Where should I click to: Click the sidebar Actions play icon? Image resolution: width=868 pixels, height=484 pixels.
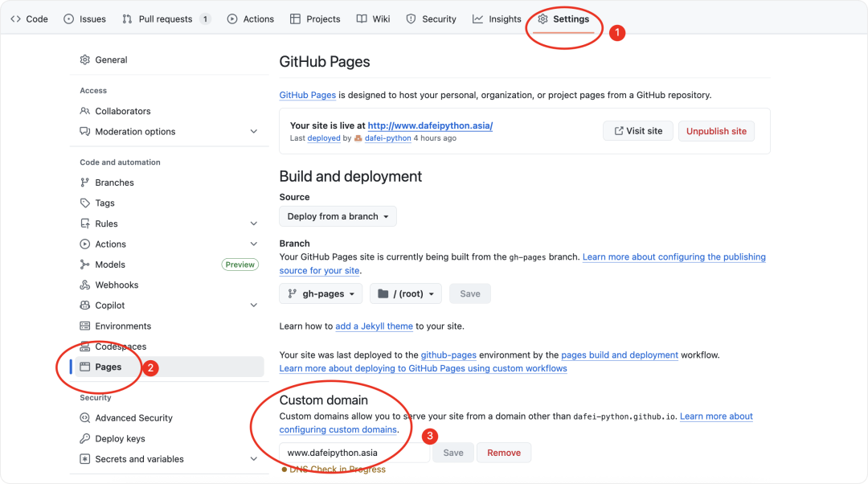tap(84, 244)
